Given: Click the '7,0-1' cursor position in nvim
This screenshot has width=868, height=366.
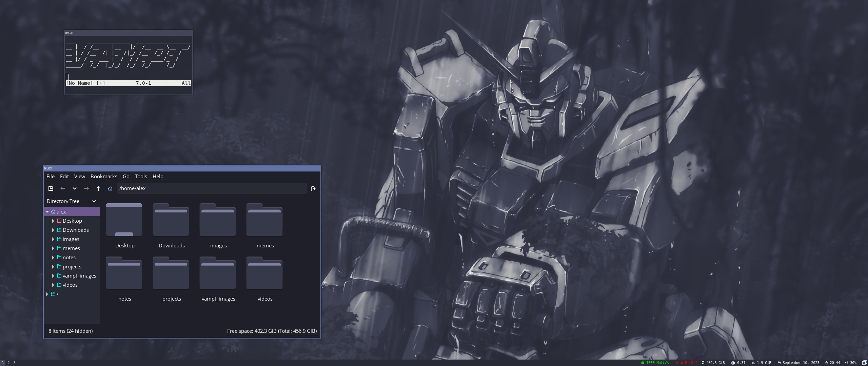Looking at the screenshot, I should point(143,83).
